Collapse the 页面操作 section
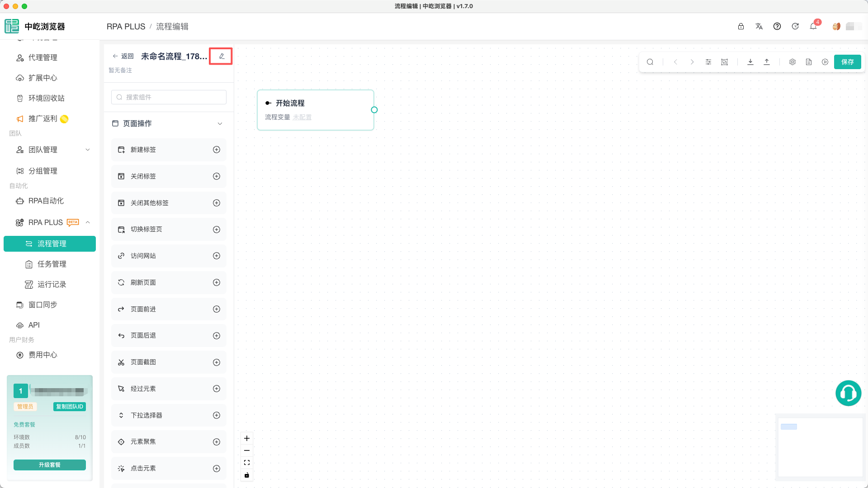This screenshot has width=868, height=488. click(x=220, y=123)
